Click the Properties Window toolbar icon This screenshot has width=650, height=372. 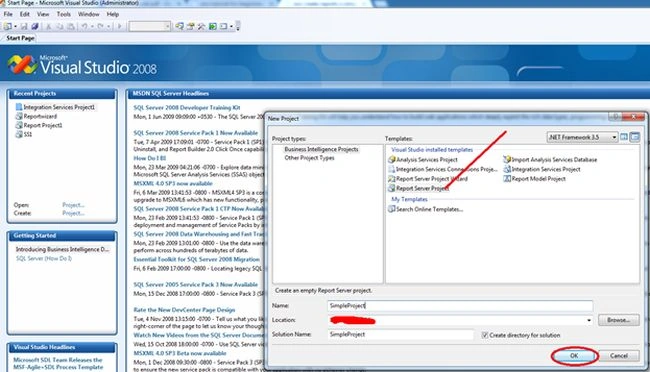tap(190, 27)
